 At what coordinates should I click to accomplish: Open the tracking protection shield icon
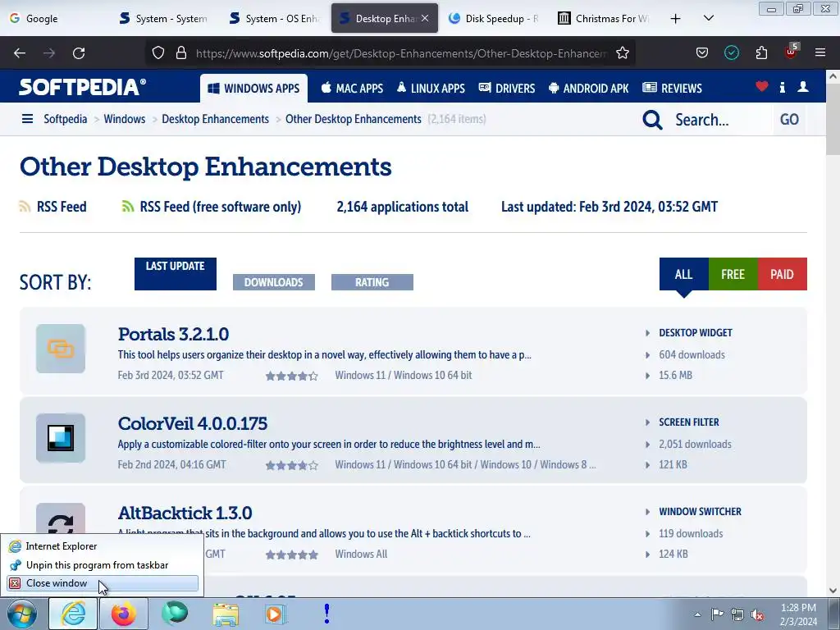point(158,53)
